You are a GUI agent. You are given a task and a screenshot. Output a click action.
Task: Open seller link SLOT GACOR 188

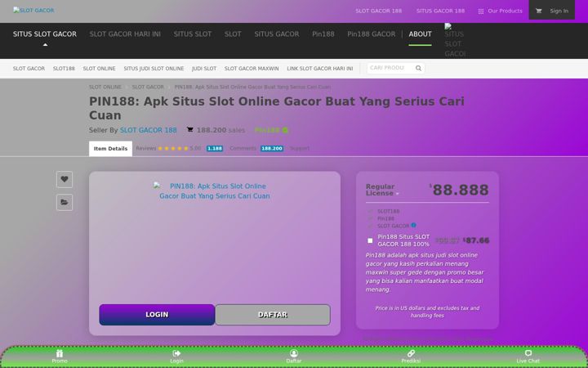[148, 130]
